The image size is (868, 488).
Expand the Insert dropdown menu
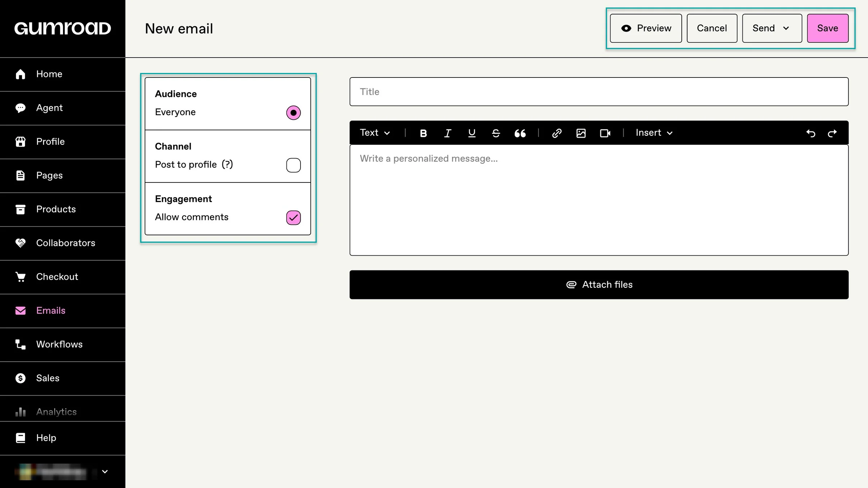[654, 133]
